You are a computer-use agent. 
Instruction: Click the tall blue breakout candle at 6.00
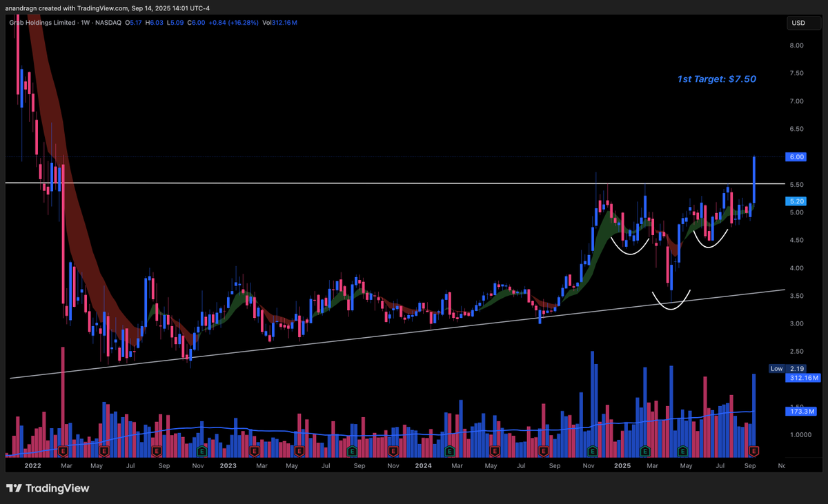pos(754,180)
